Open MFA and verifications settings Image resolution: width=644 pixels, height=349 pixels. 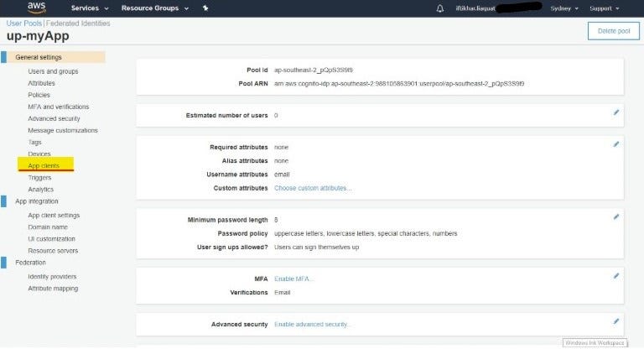(x=59, y=107)
